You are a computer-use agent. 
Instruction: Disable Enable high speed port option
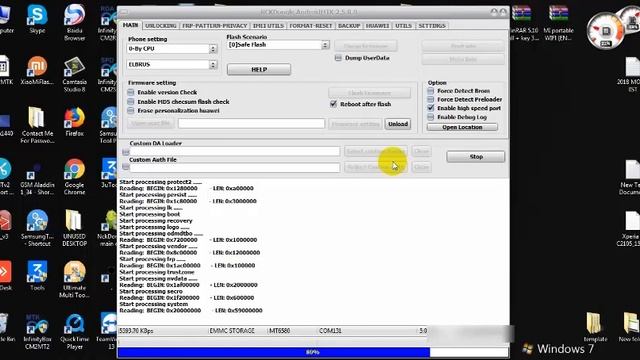click(x=431, y=108)
